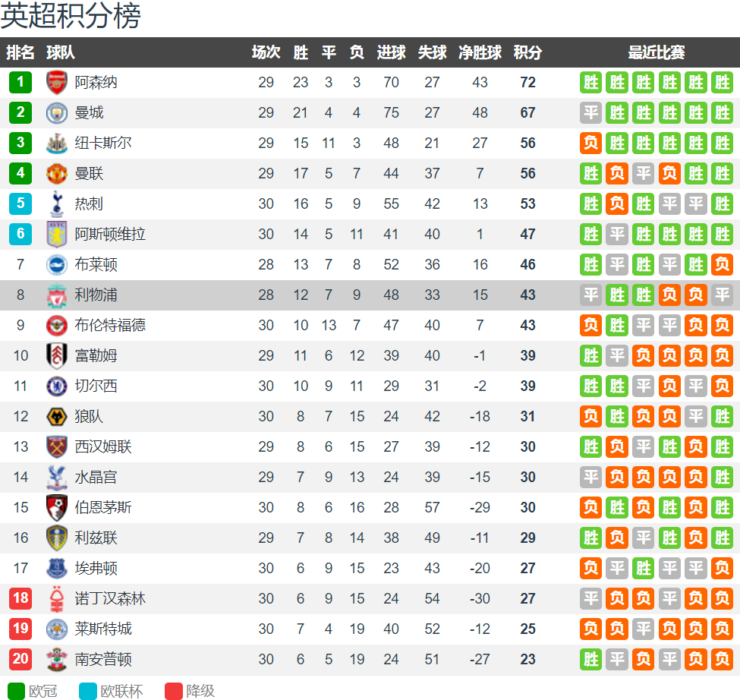Image resolution: width=740 pixels, height=700 pixels.
Task: Click the Arsenal club crest icon
Action: click(57, 82)
